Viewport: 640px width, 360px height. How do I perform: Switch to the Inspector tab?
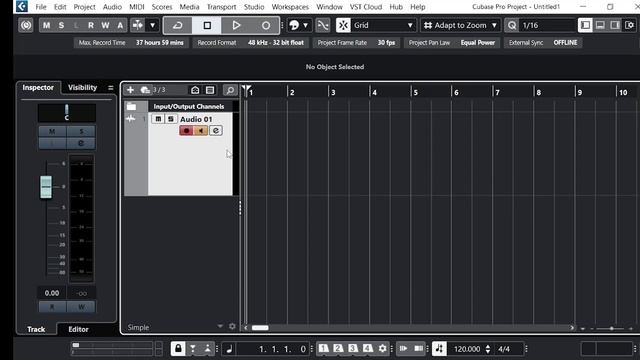tap(38, 87)
